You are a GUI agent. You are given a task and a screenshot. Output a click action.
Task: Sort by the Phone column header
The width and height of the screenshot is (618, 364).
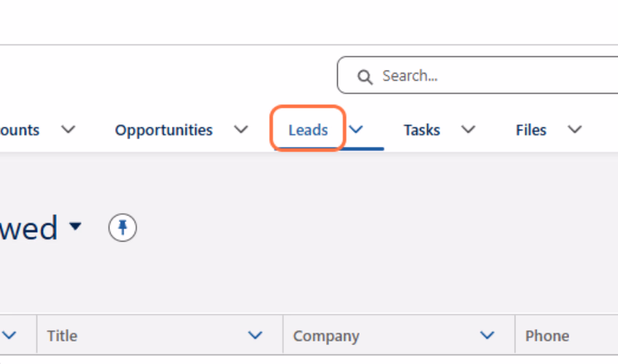click(x=547, y=336)
